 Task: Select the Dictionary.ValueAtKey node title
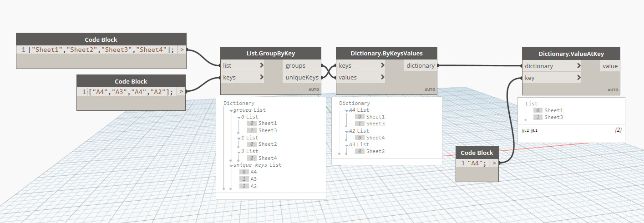(x=571, y=54)
